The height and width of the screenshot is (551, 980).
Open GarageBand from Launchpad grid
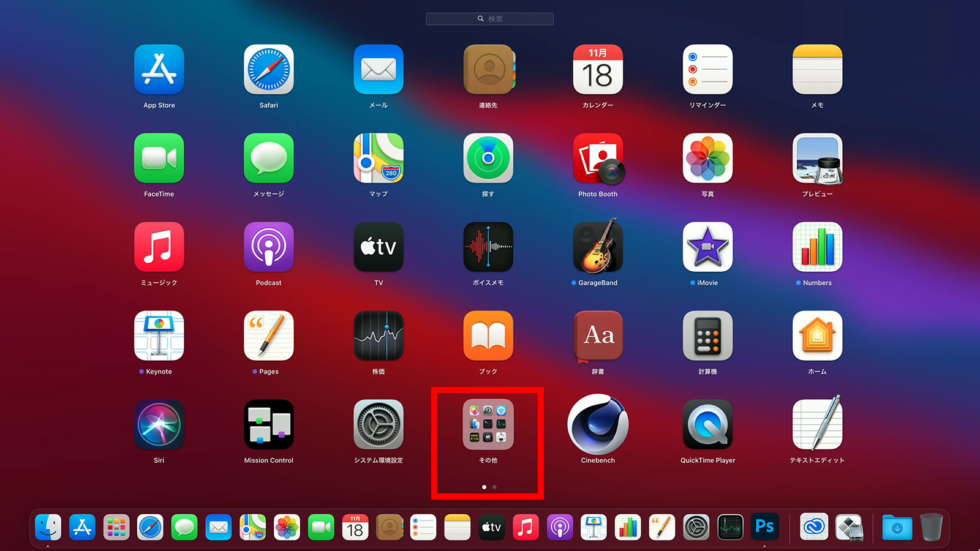tap(598, 247)
